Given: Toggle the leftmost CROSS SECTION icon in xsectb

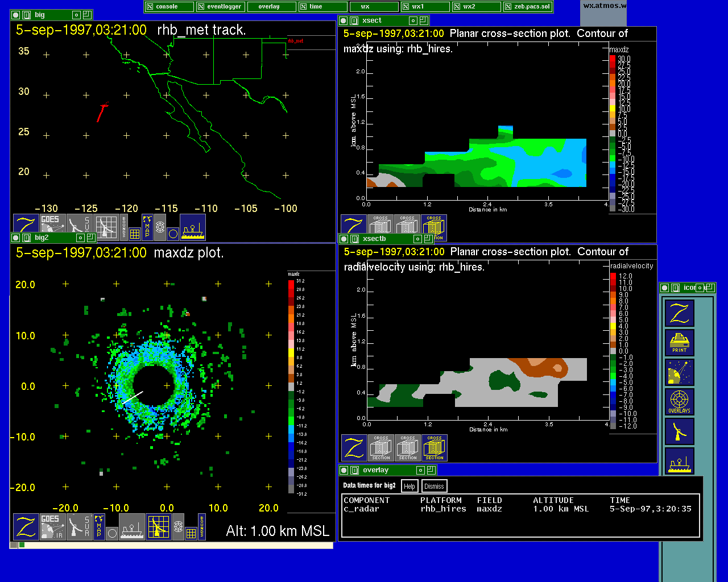Looking at the screenshot, I should point(381,448).
